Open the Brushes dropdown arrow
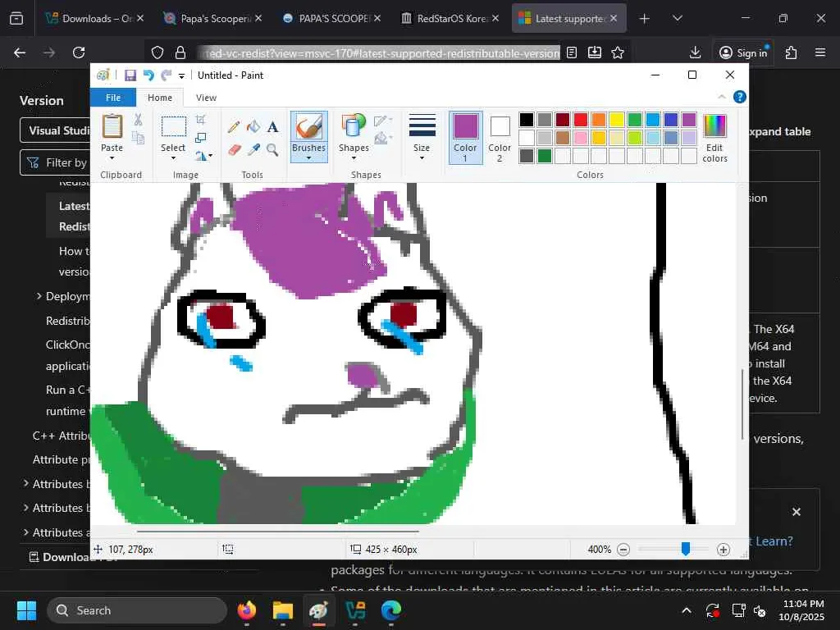Image resolution: width=840 pixels, height=630 pixels. point(308,158)
